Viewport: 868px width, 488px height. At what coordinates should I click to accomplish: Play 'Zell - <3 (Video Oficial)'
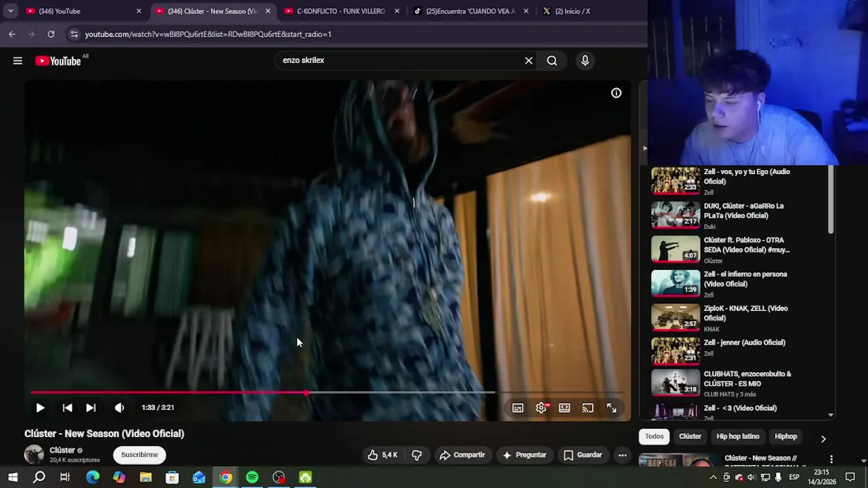[x=736, y=411]
